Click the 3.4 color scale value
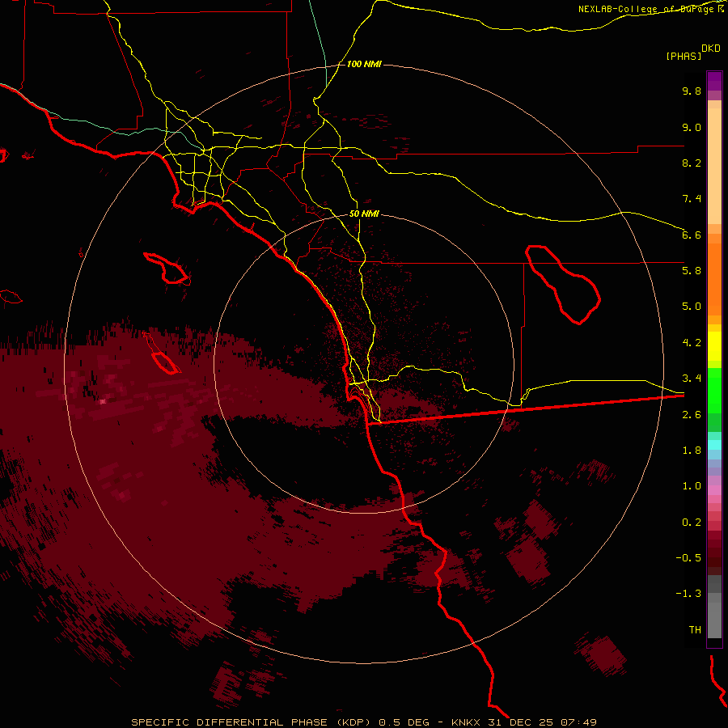Image resolution: width=728 pixels, height=728 pixels. pos(692,379)
